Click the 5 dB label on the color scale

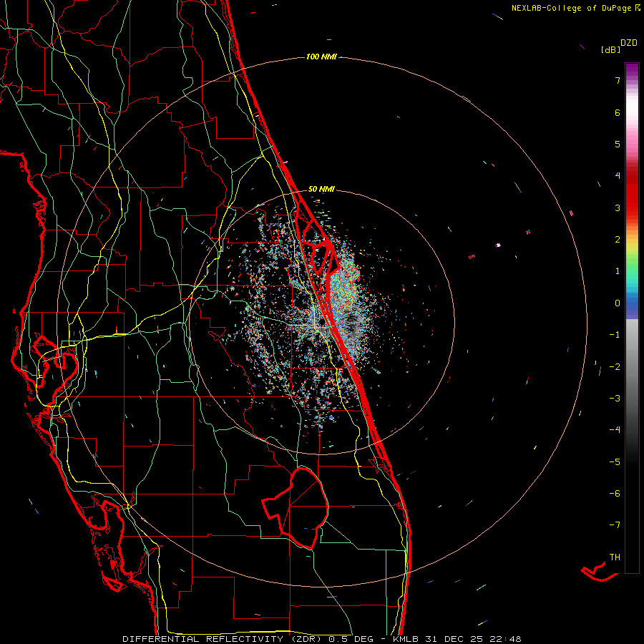click(618, 144)
